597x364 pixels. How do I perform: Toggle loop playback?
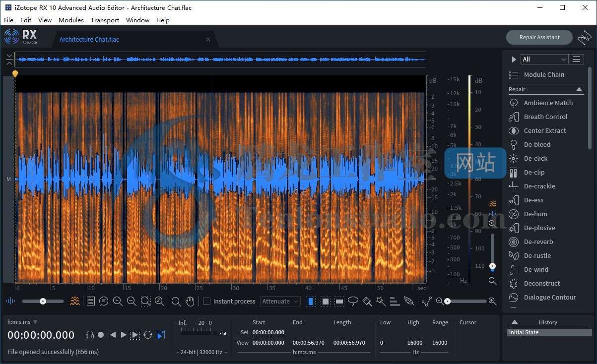tap(148, 335)
